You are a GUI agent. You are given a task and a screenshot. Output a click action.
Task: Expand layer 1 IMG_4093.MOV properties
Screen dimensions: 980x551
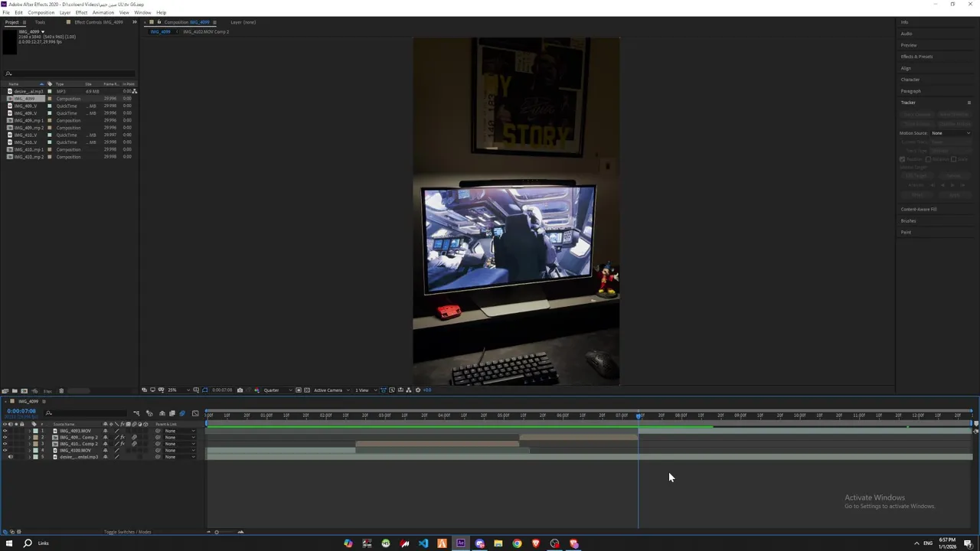pyautogui.click(x=30, y=431)
